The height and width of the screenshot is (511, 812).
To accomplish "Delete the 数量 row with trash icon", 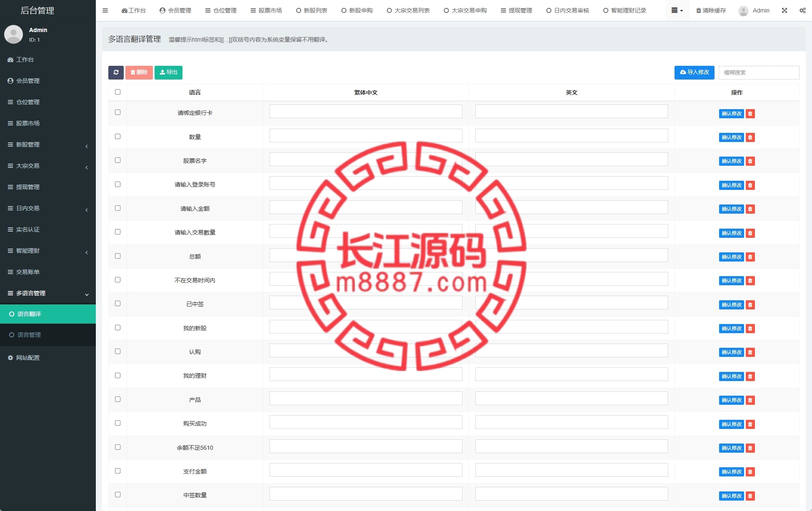I will coord(750,137).
